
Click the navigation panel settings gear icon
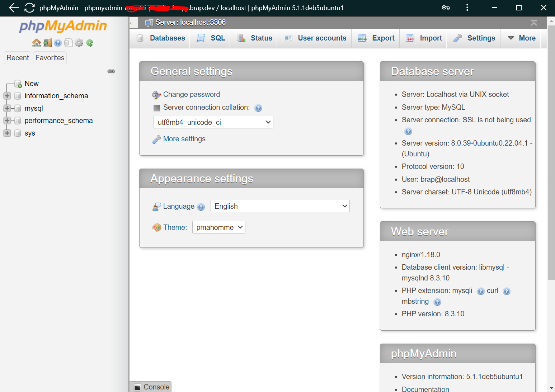(x=79, y=43)
